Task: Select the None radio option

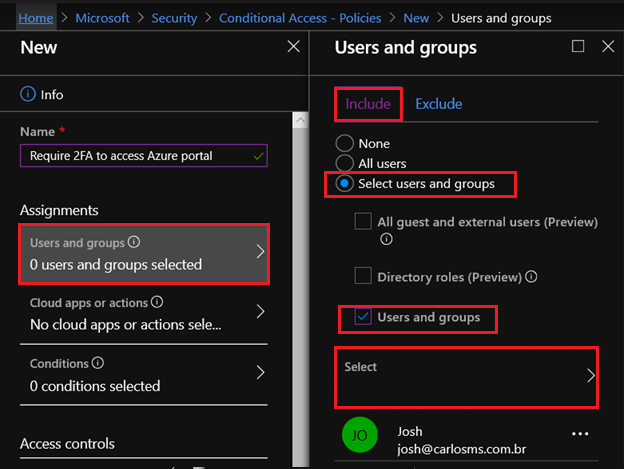Action: tap(344, 143)
